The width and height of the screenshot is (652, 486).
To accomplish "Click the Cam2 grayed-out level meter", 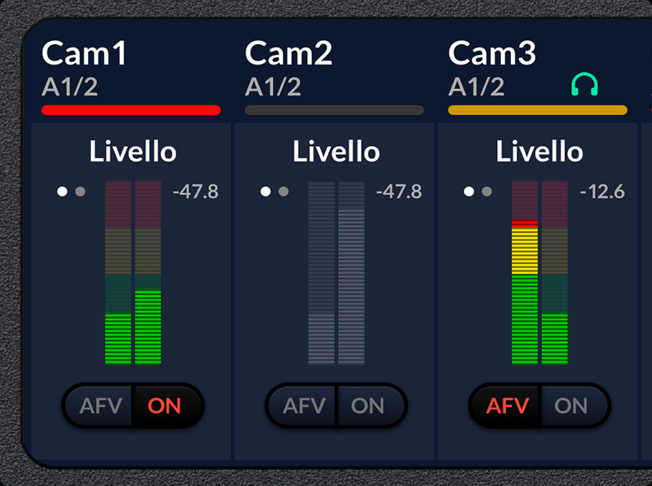I will tap(336, 273).
